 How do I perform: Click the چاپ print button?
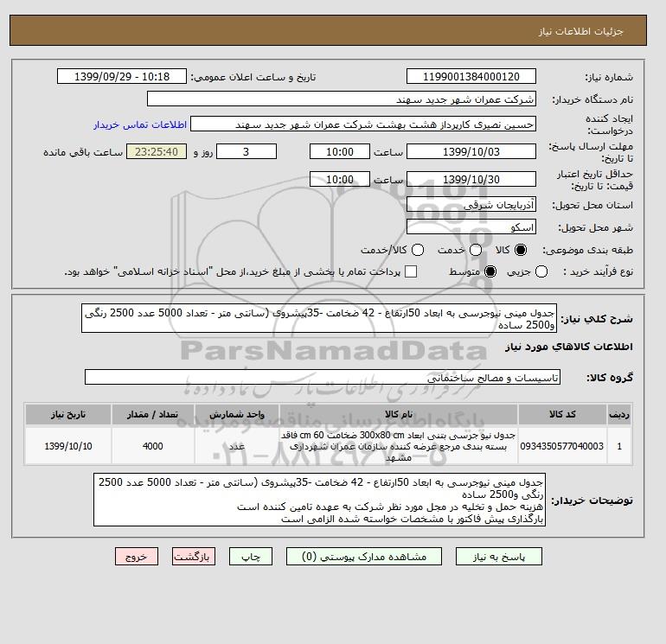251,557
